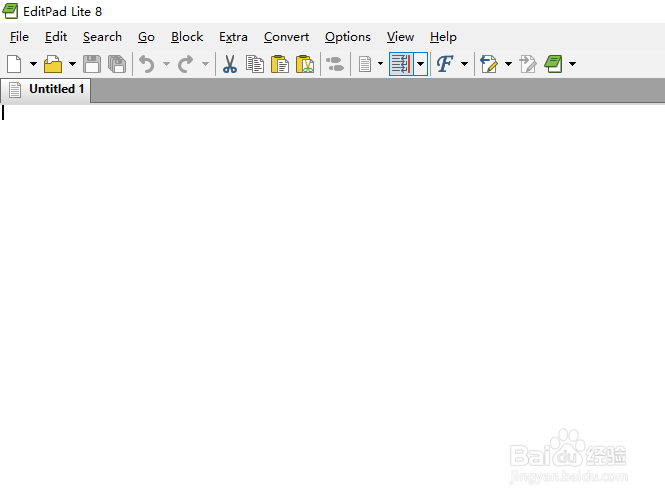665x500 pixels.
Task: Select the Untitled 1 tab
Action: point(46,90)
